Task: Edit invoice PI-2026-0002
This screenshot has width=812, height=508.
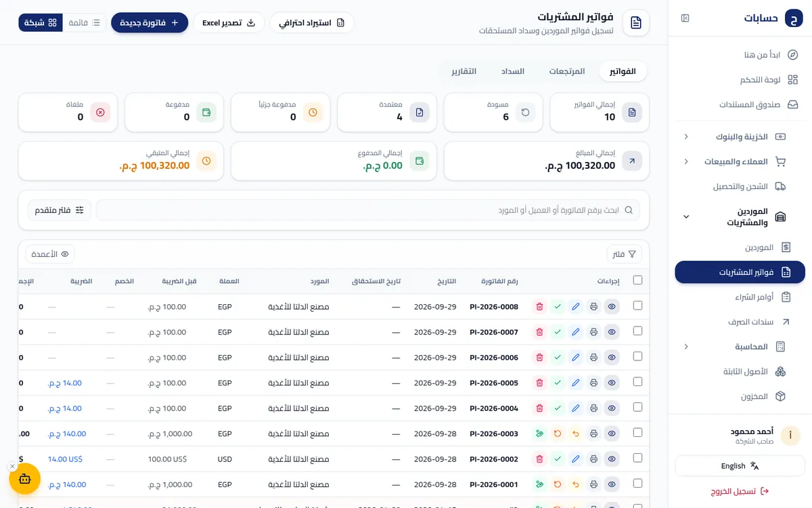Action: pos(576,459)
